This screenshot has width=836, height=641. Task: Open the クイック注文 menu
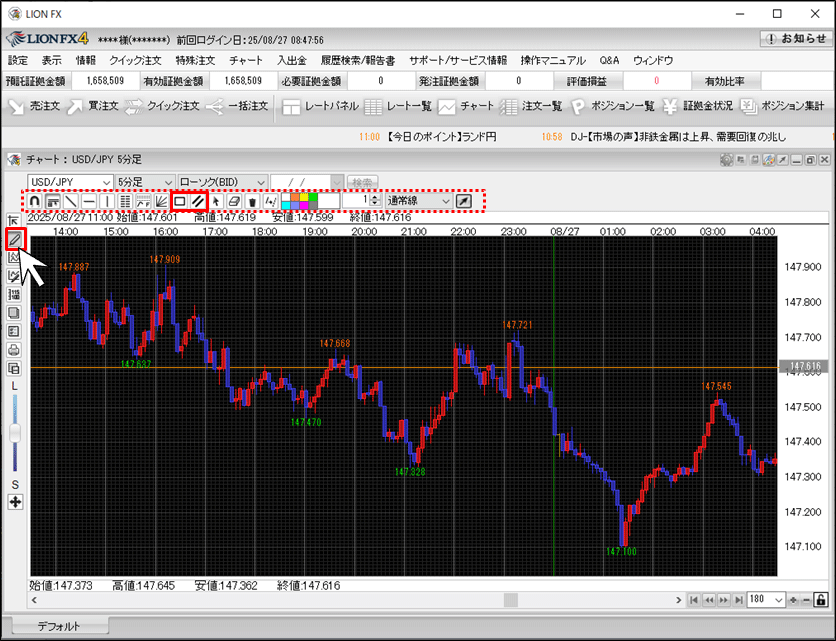134,60
